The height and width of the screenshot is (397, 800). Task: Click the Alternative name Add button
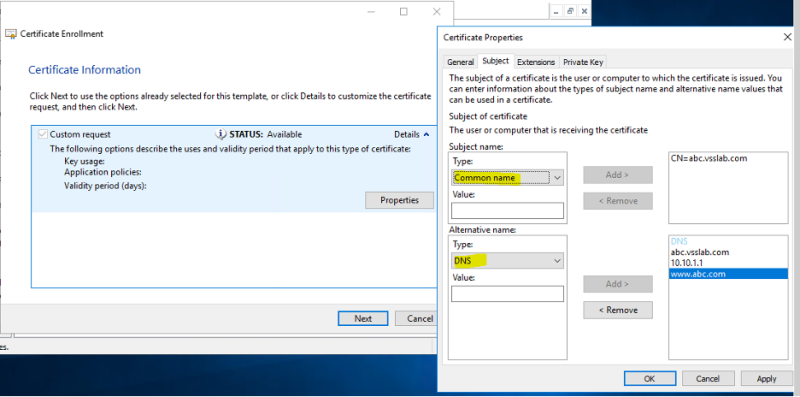click(x=618, y=284)
